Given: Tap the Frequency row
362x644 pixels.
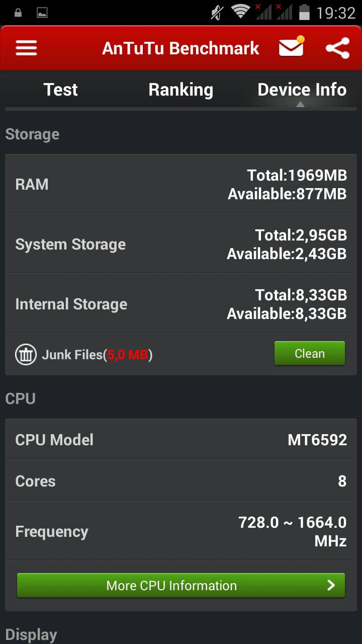Looking at the screenshot, I should 181,531.
